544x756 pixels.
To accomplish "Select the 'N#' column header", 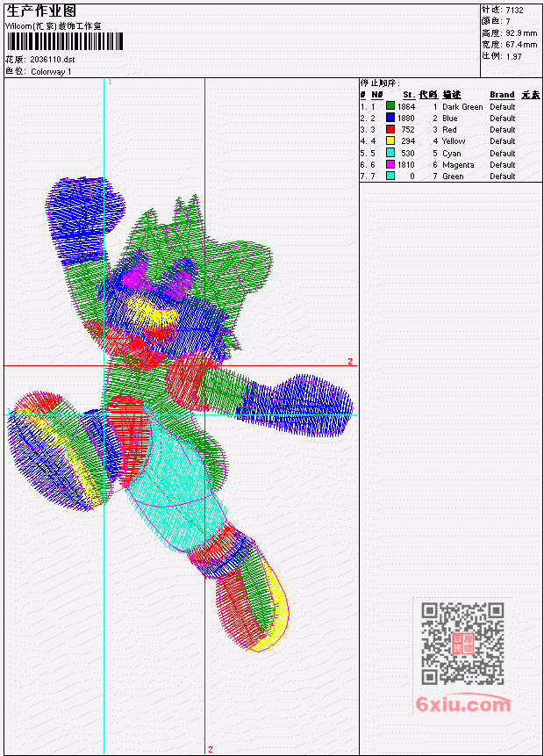I will click(x=377, y=95).
